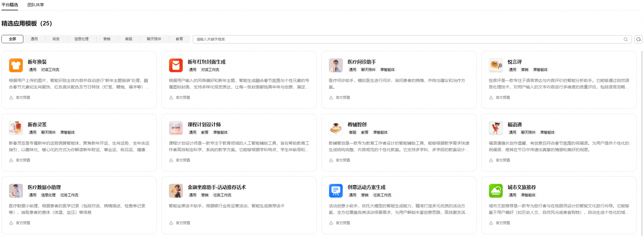644x236 pixels.
Task: Click the 新年换装 orange shirt icon
Action: (16, 65)
